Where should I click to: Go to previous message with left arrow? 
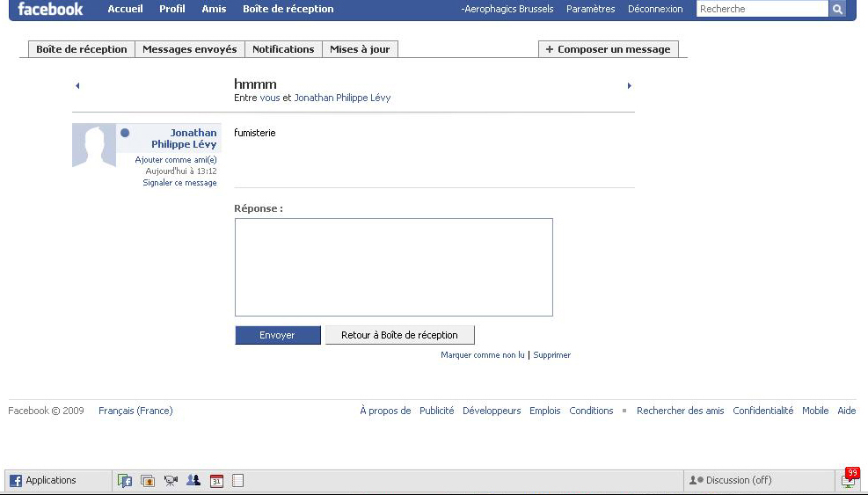pyautogui.click(x=77, y=86)
